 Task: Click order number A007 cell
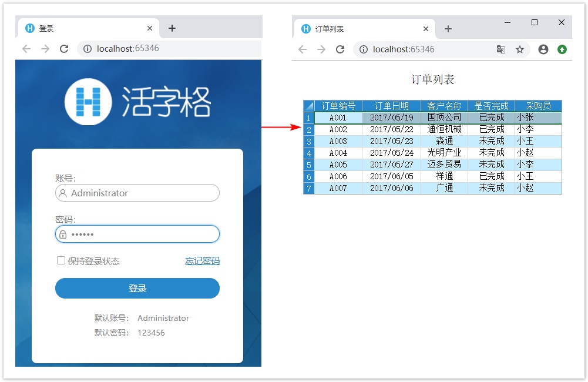[x=338, y=189]
